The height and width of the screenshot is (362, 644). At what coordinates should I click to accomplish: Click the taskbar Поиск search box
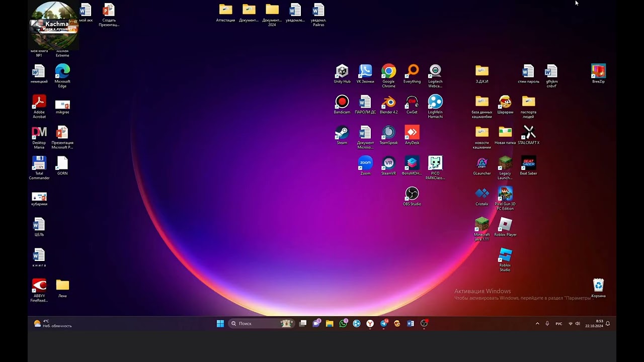coord(262,324)
